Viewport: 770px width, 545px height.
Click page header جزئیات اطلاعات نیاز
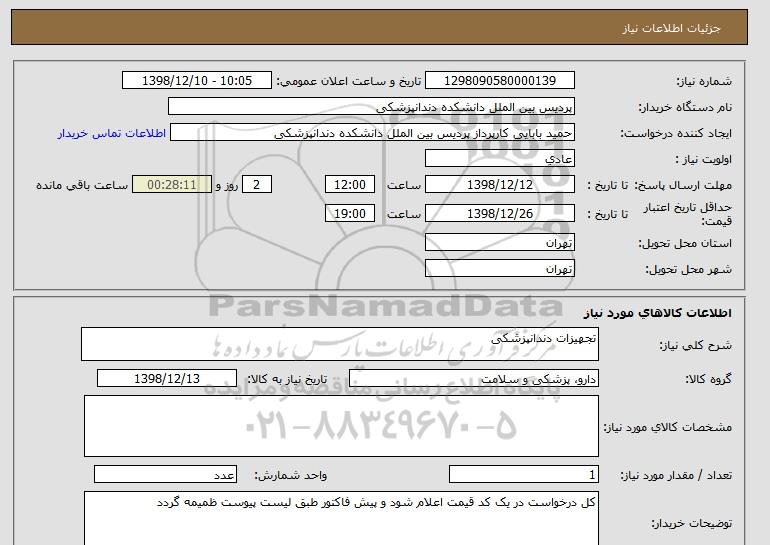(x=671, y=28)
